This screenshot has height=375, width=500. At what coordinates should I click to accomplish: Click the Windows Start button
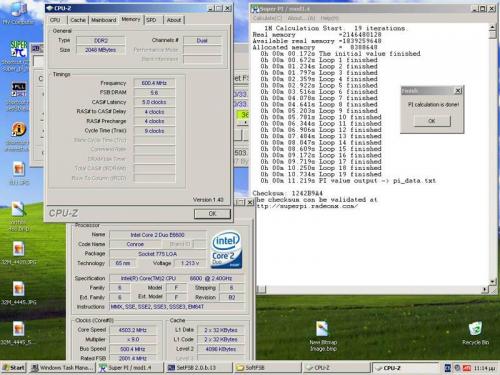tap(14, 368)
